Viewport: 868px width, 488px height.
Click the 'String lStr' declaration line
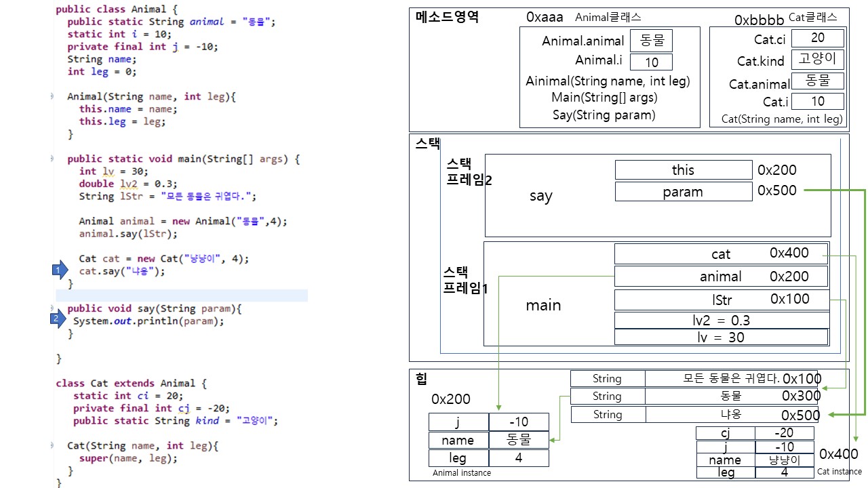pos(167,197)
